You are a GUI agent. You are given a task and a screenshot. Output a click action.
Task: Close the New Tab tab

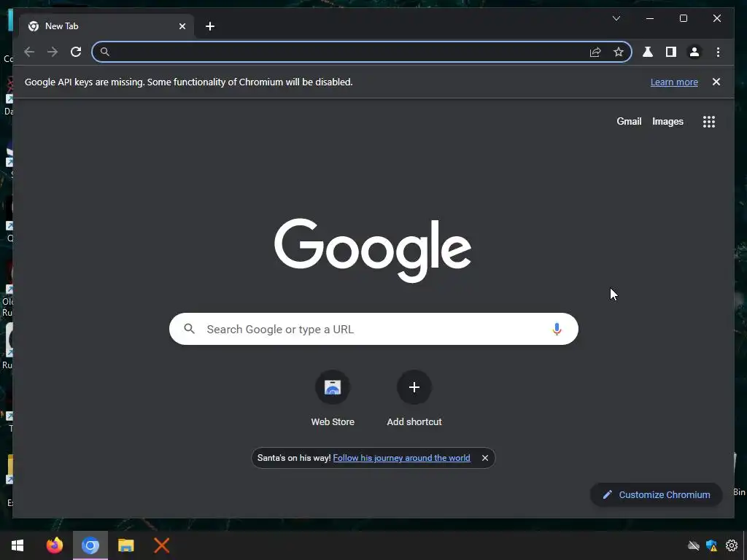(182, 26)
